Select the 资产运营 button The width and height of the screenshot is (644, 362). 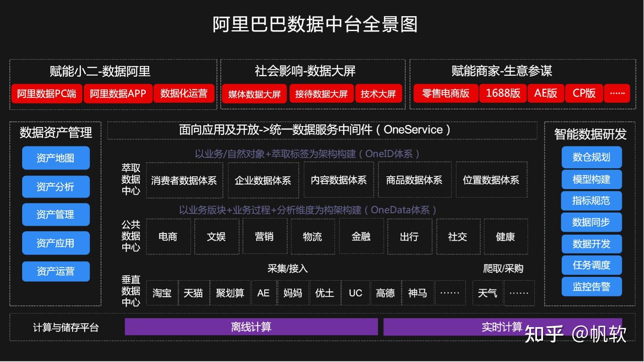pyautogui.click(x=56, y=271)
